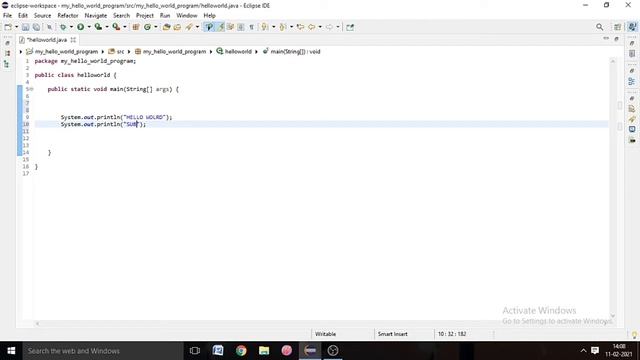
Task: Open the Next Annotation dropdown arrow
Action: pyautogui.click(x=273, y=27)
